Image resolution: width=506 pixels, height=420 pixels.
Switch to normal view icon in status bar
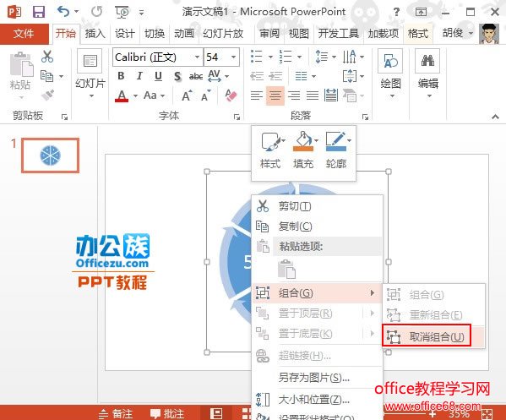coord(216,413)
